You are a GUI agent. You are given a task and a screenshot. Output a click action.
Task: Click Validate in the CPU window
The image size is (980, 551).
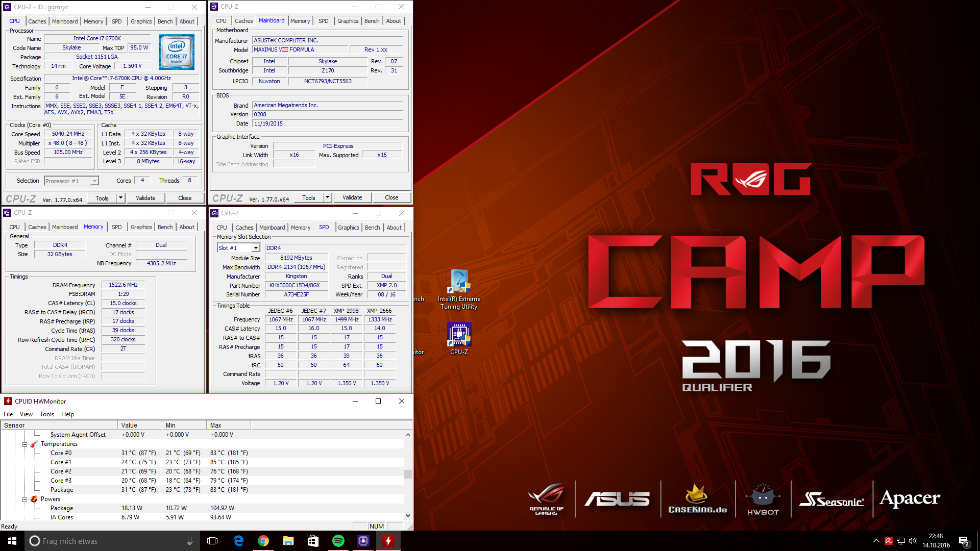tap(145, 198)
